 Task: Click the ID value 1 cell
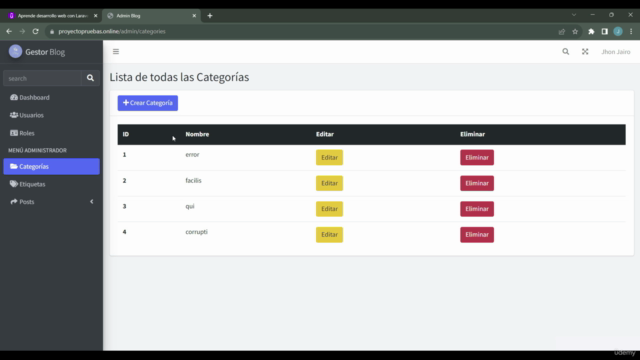pos(124,155)
